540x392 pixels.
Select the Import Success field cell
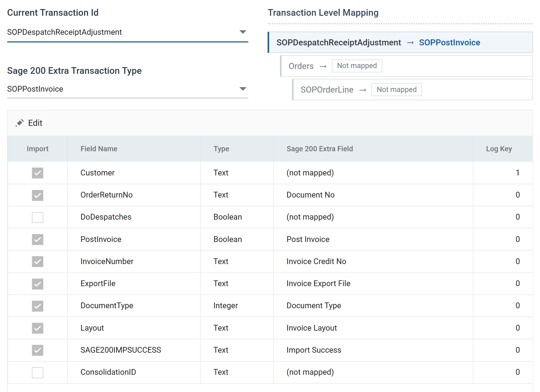374,350
